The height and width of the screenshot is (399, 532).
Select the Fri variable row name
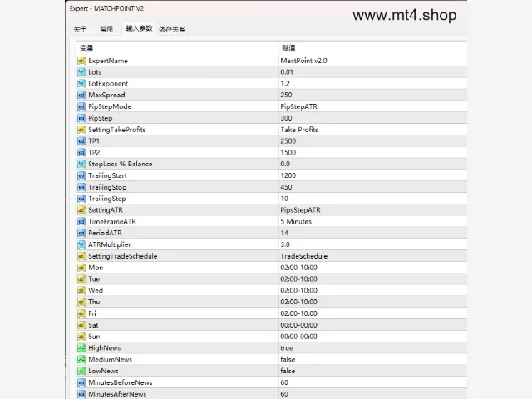[x=92, y=313]
